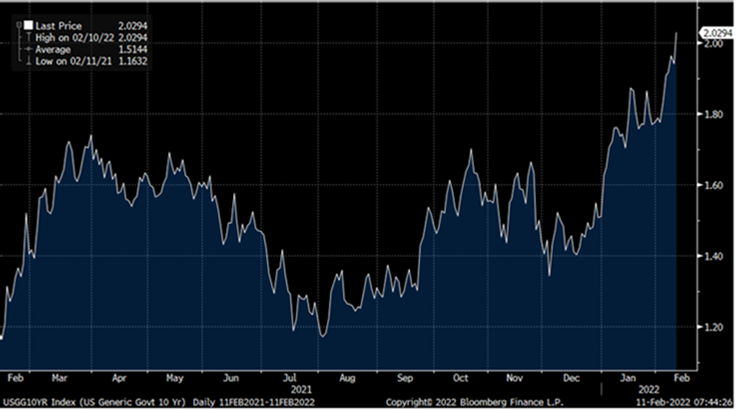Click the Jul label on time axis
The height and width of the screenshot is (410, 736).
click(x=289, y=378)
